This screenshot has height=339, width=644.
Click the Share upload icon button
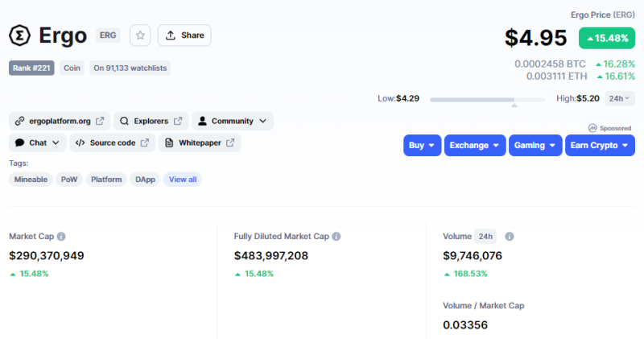click(184, 35)
